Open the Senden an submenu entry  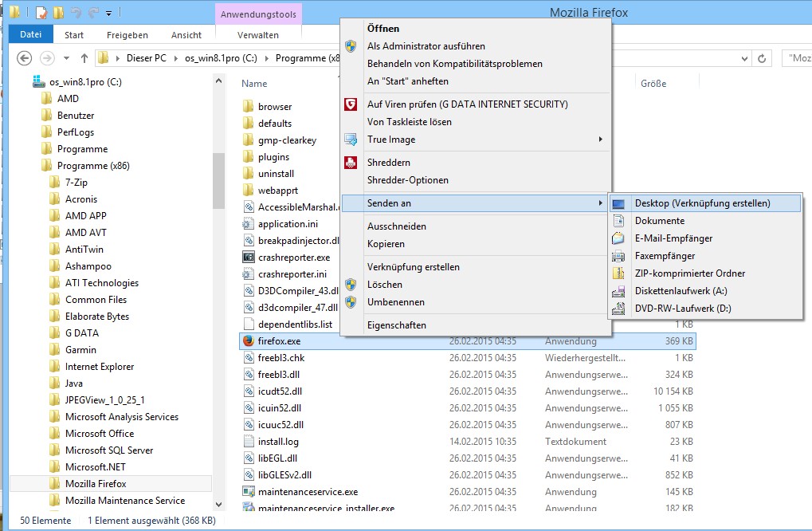474,203
